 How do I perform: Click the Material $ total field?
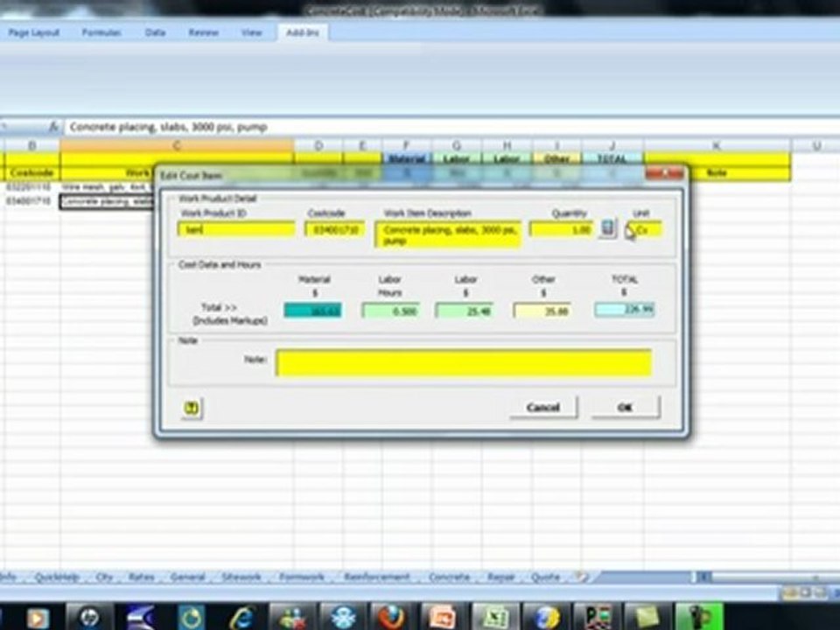pos(312,310)
